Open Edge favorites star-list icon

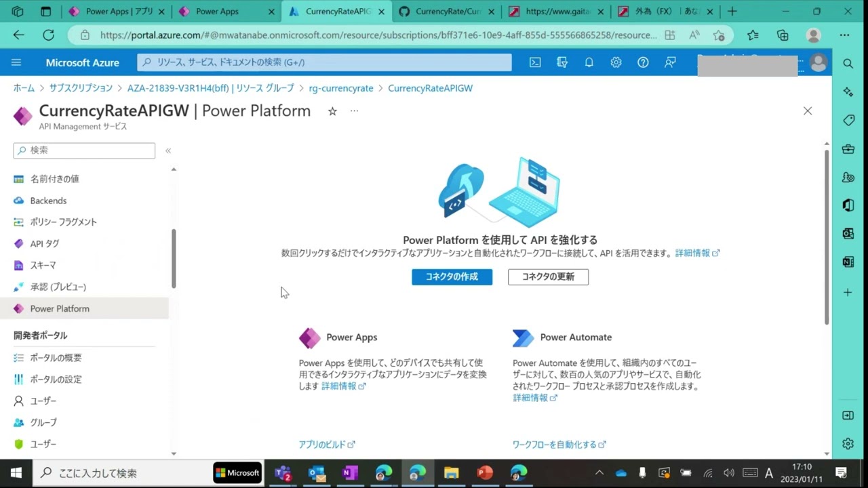click(753, 35)
